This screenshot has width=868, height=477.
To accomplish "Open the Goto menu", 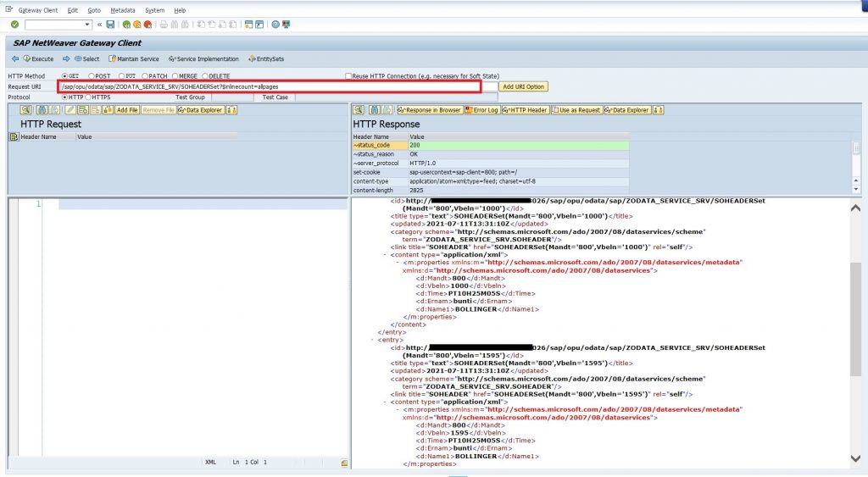I will 94,10.
